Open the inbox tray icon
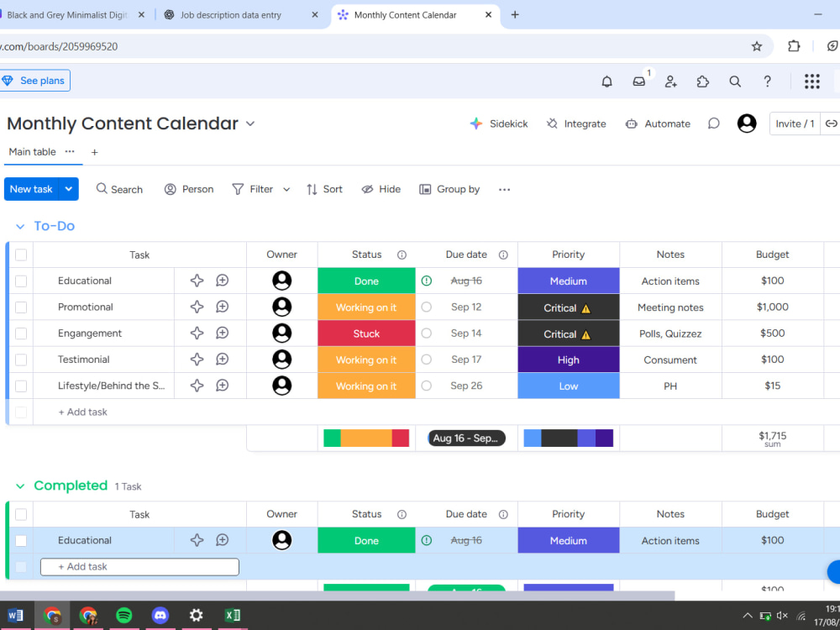The width and height of the screenshot is (840, 630). click(638, 81)
